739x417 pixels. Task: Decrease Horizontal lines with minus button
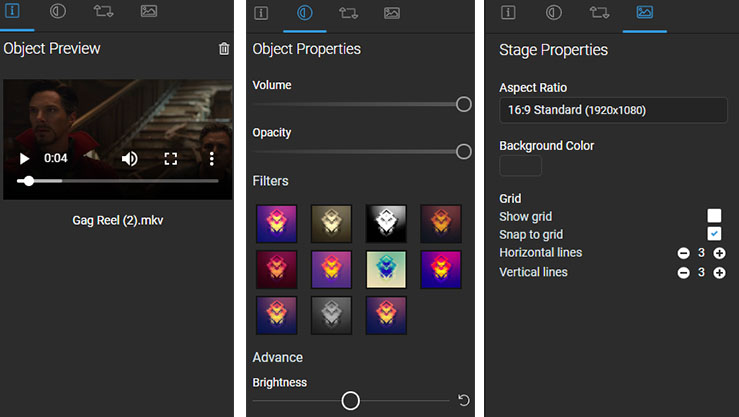tap(683, 253)
